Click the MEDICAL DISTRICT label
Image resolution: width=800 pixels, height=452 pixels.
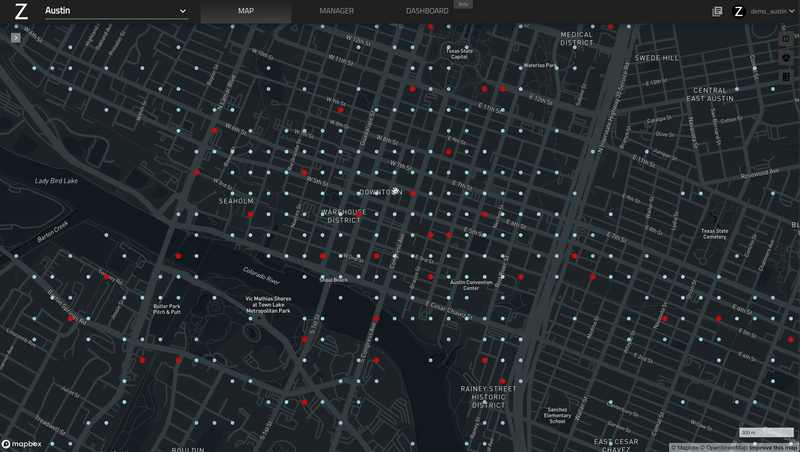[577, 39]
